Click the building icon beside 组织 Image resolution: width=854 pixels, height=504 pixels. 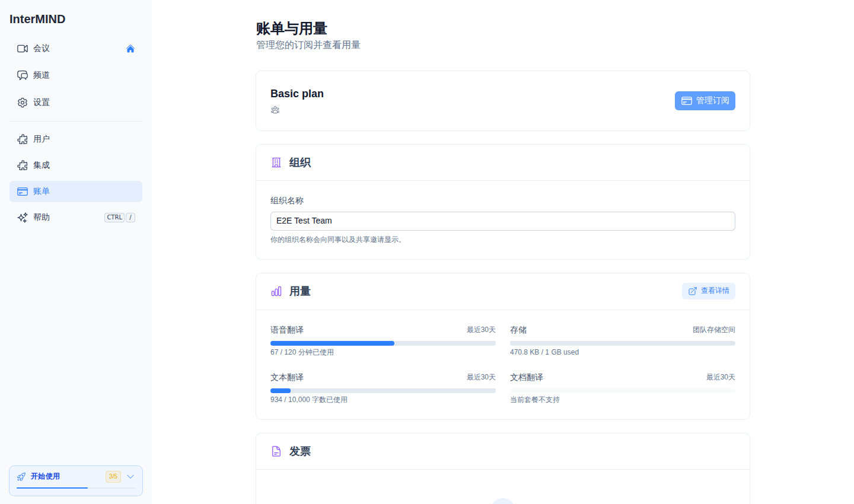tap(276, 162)
